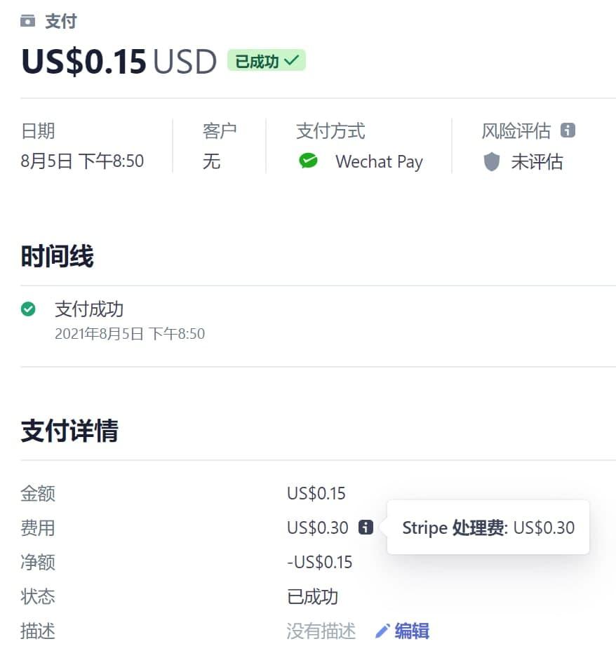Click the 净额 row value -US$0.15

[320, 562]
